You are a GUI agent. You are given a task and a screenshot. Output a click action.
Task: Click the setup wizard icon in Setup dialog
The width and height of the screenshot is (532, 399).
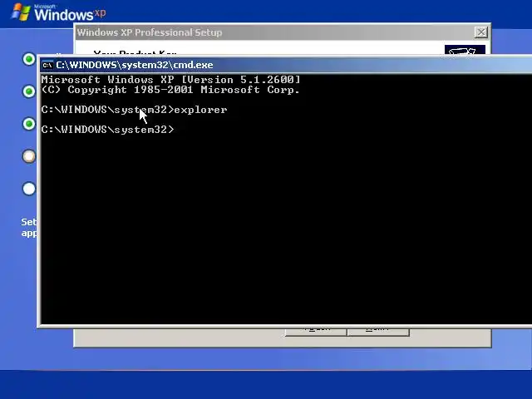tap(465, 50)
